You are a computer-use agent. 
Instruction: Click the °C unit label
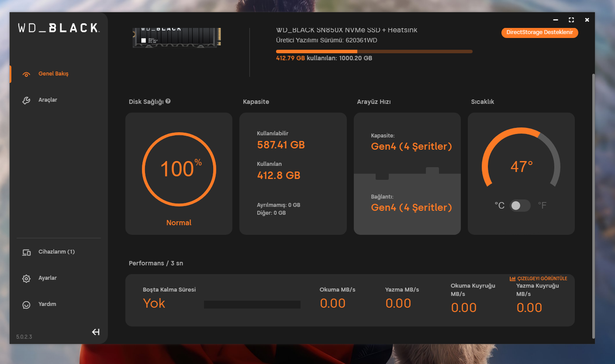pyautogui.click(x=499, y=206)
